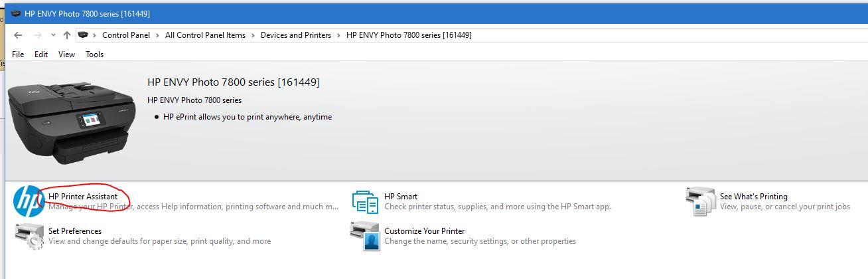Click the See What's Printing printer icon

pos(700,201)
